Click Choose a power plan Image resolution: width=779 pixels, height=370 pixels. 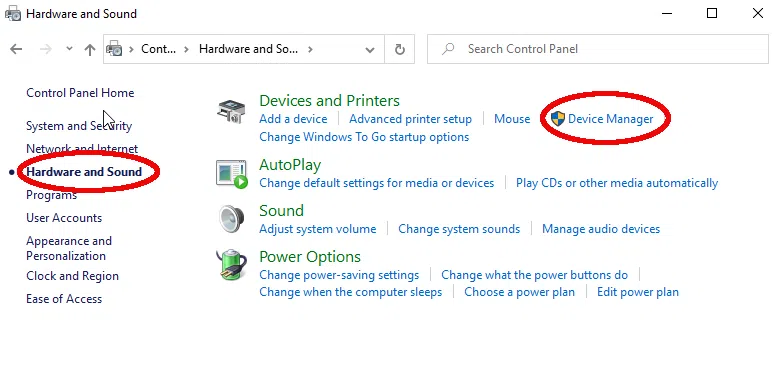tap(519, 292)
